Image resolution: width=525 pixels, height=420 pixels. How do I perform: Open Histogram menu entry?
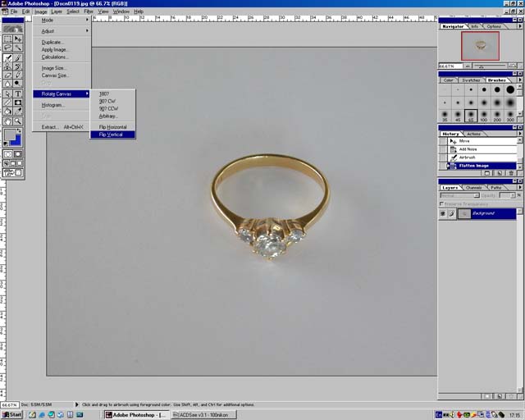point(62,105)
